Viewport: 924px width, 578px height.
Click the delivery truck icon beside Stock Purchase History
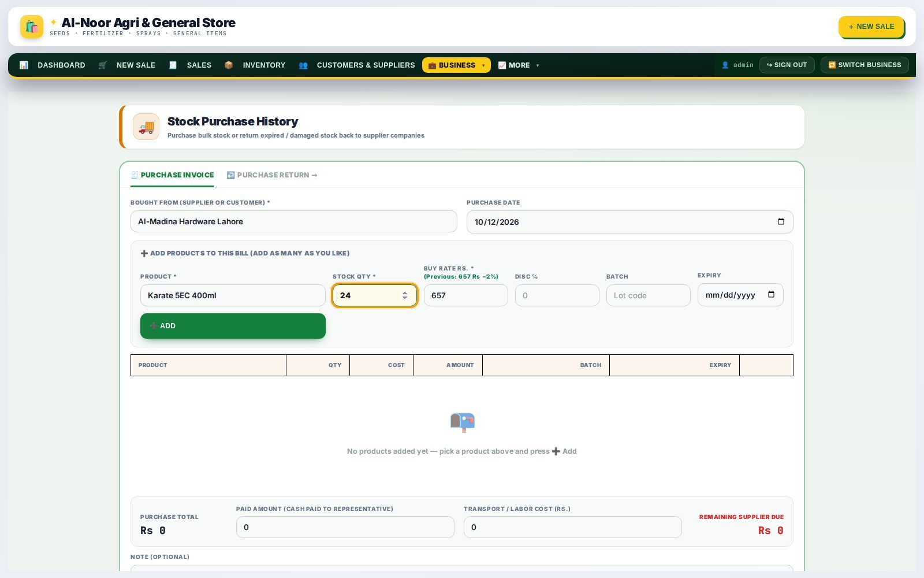[146, 127]
